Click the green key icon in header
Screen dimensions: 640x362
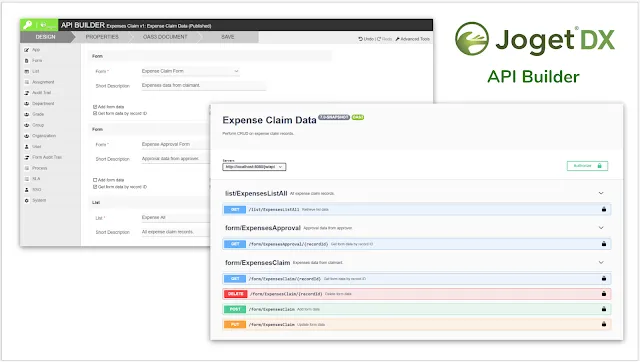pyautogui.click(x=27, y=25)
